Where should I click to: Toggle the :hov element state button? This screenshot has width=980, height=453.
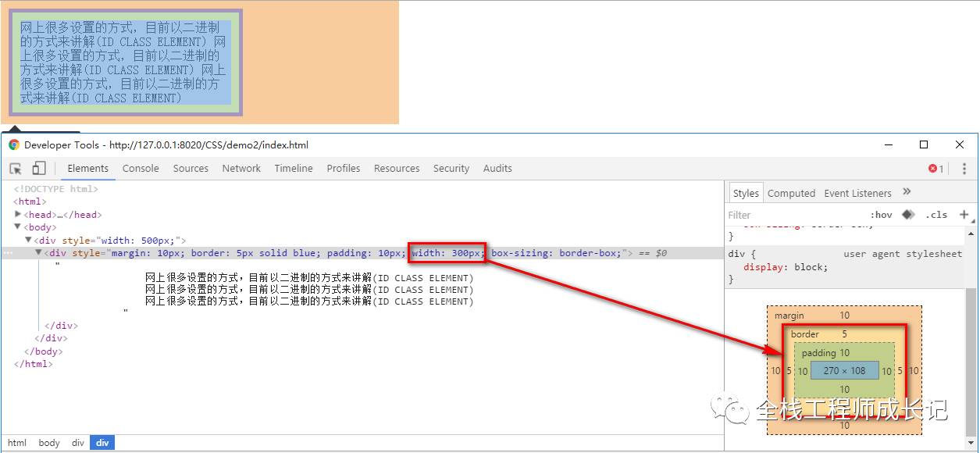click(x=881, y=215)
